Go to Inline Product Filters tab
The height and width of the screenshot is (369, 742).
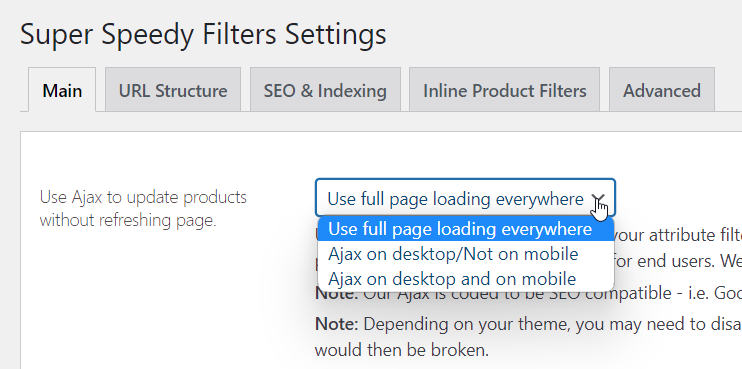pyautogui.click(x=504, y=90)
